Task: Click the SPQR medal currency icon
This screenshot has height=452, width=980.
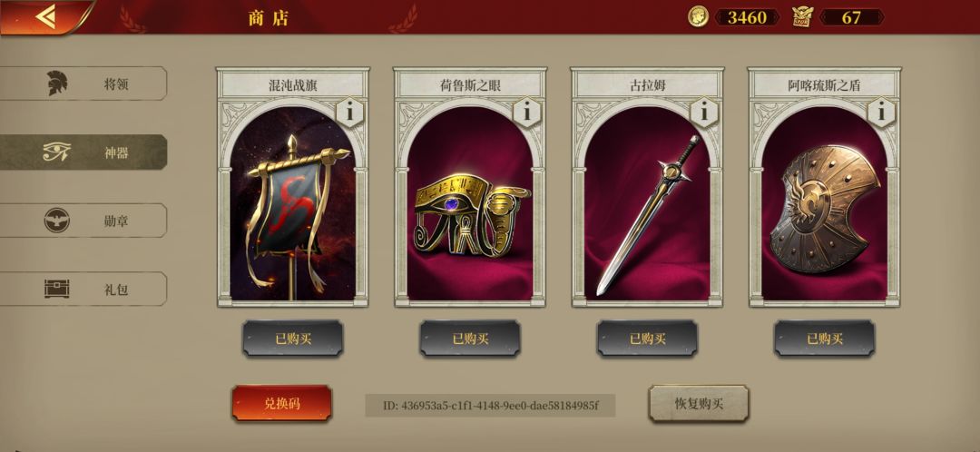Action: tap(802, 17)
